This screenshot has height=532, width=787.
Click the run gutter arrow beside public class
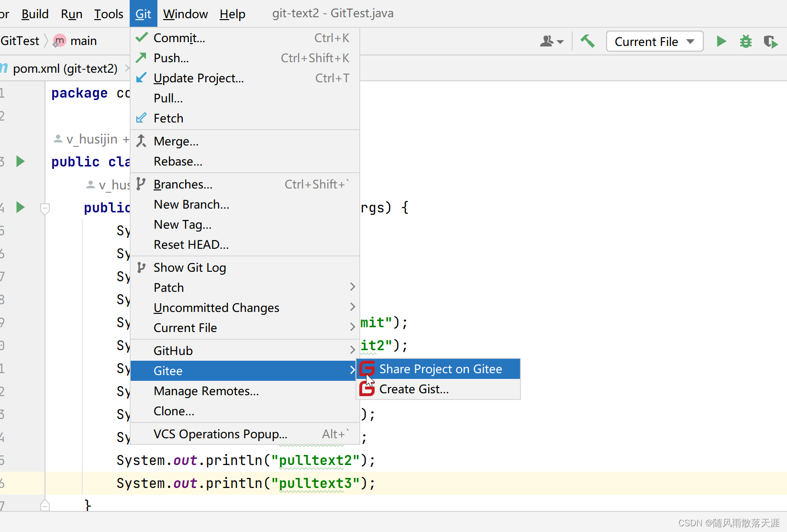[x=20, y=161]
